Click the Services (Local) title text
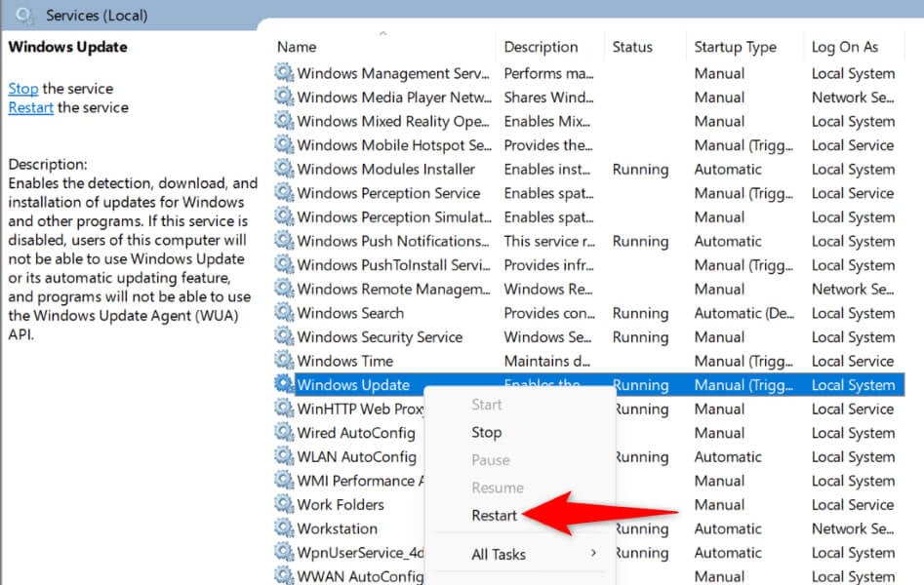Screen dimensions: 924x585 [97, 16]
